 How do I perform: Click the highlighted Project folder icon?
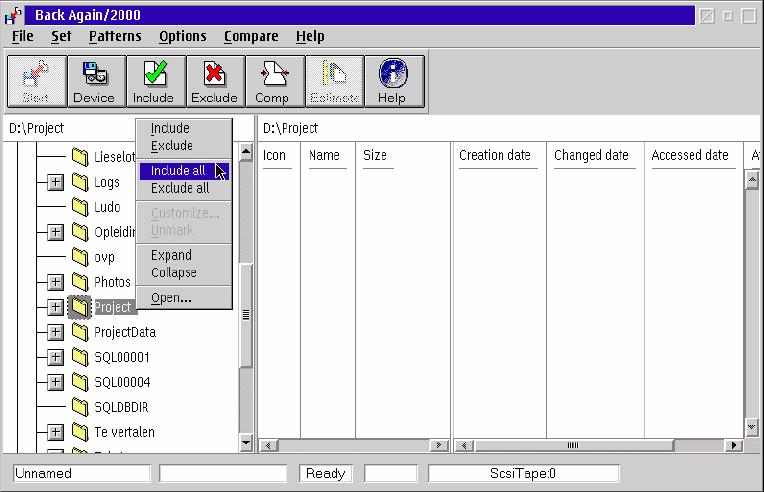pyautogui.click(x=80, y=307)
